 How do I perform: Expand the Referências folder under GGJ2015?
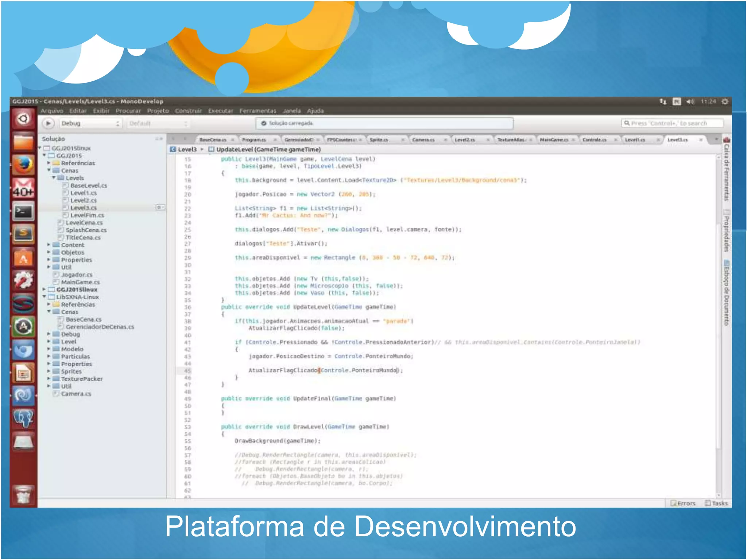(x=49, y=163)
